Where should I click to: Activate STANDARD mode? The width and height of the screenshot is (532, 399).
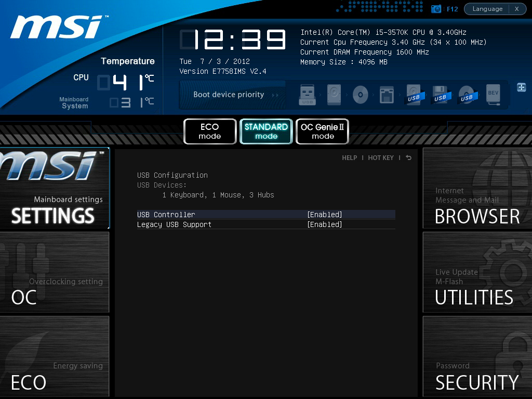coord(267,131)
